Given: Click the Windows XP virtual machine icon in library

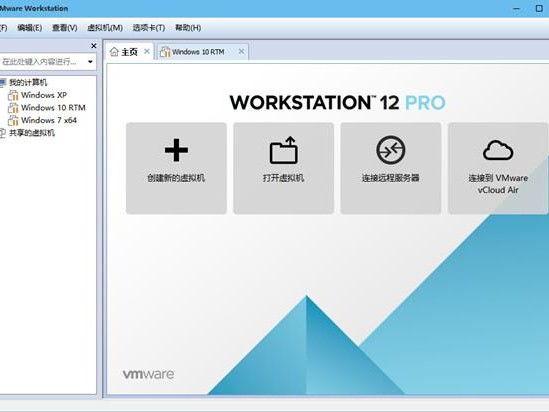Looking at the screenshot, I should pyautogui.click(x=13, y=95).
